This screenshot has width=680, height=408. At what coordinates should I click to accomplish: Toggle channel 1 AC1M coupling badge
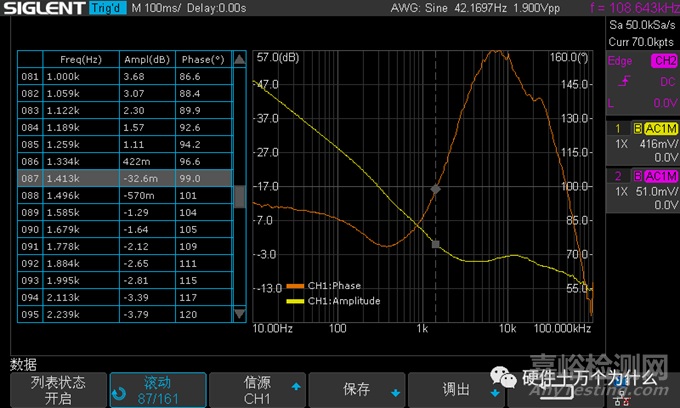coord(660,129)
